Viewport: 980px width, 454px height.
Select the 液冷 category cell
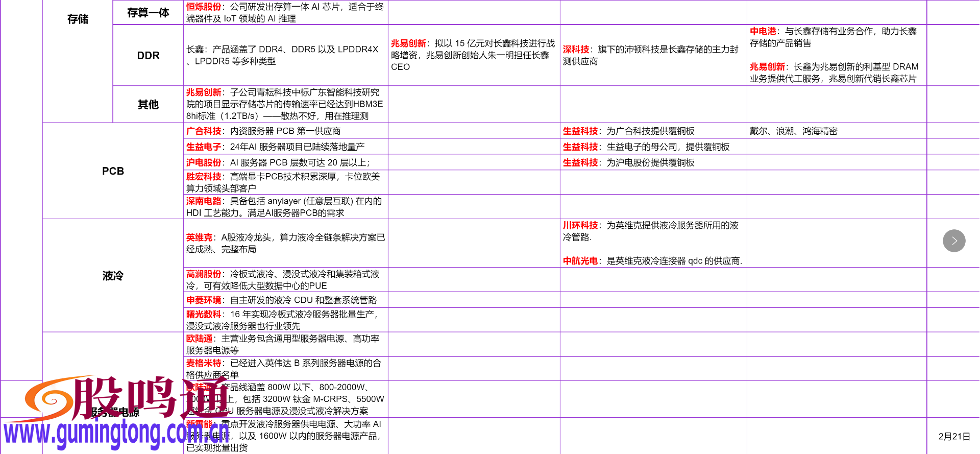click(x=113, y=276)
